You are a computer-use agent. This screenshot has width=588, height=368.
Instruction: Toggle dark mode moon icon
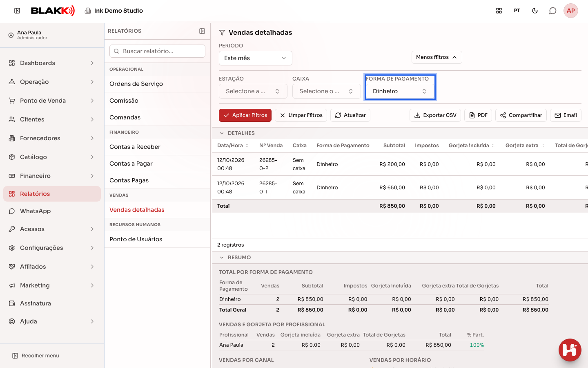535,11
